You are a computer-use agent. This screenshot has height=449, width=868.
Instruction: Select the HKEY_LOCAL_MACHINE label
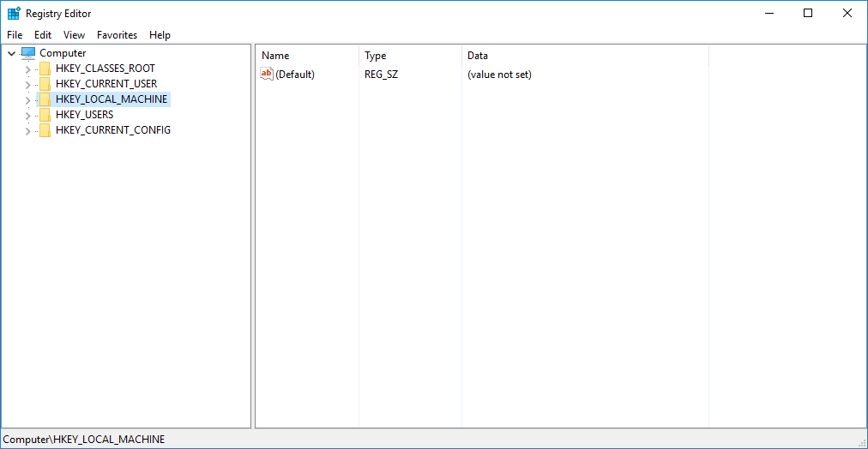112,99
